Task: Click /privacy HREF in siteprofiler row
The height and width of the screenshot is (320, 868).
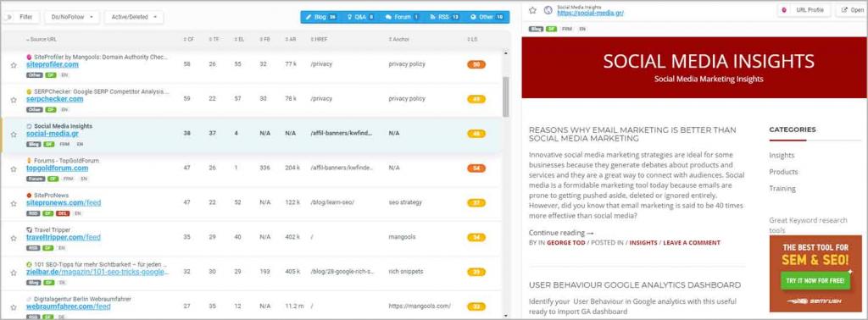Action: [x=321, y=64]
